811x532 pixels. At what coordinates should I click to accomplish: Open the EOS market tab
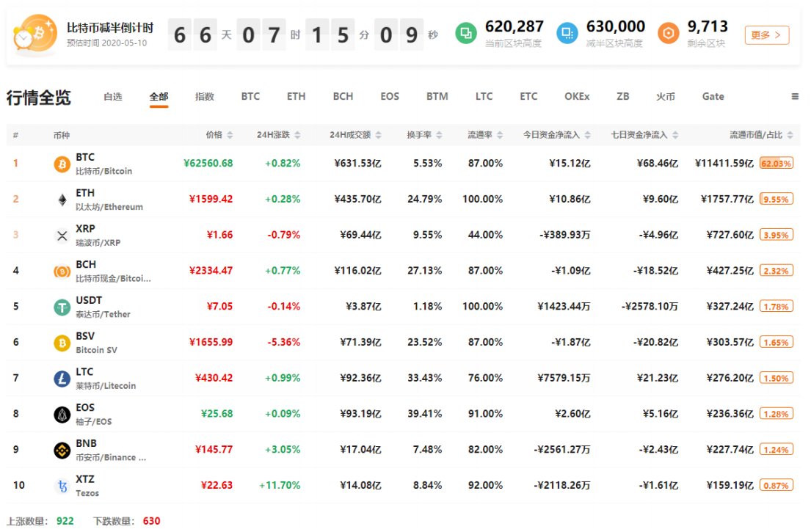390,97
